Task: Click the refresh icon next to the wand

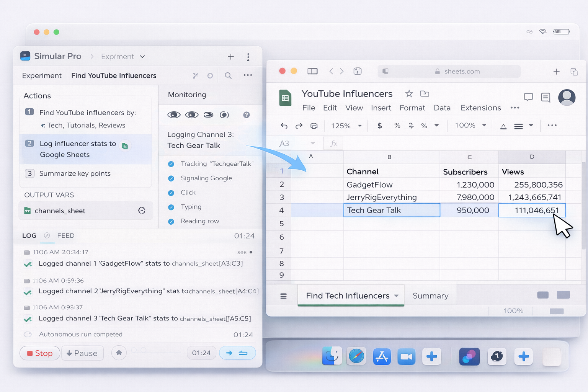Action: click(x=210, y=75)
